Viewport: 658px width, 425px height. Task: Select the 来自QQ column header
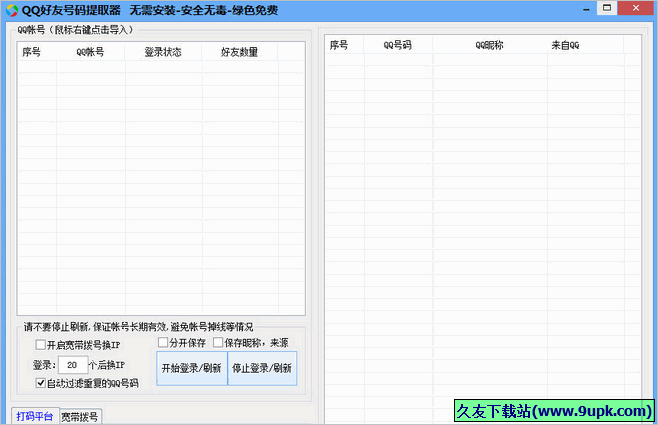coord(585,45)
